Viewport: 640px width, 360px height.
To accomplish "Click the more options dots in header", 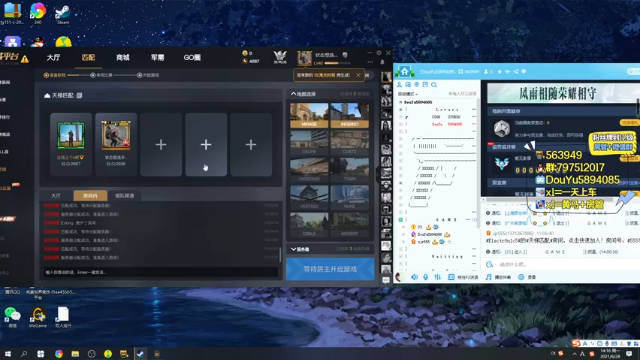I will pos(370,62).
